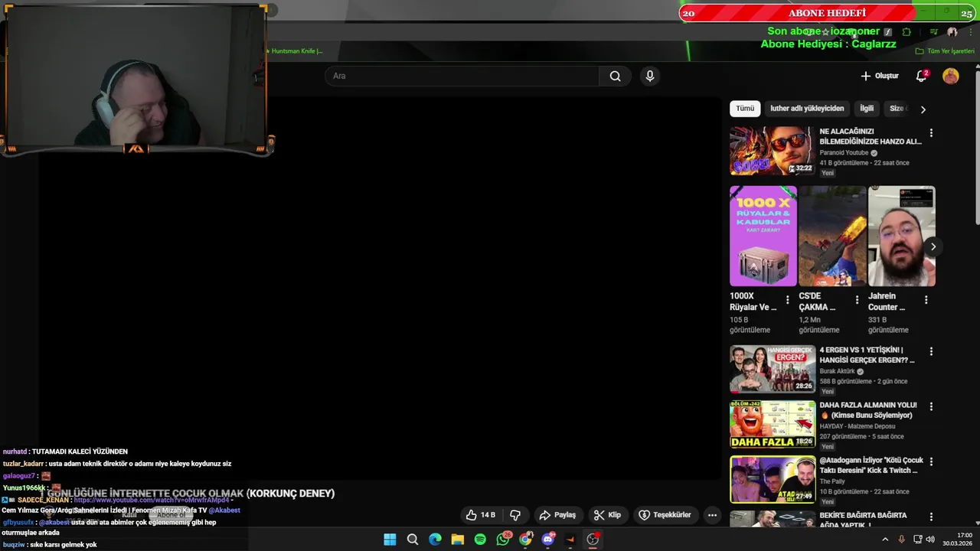Viewport: 980px width, 551px height.
Task: Click the Teşekkürler button
Action: (665, 515)
